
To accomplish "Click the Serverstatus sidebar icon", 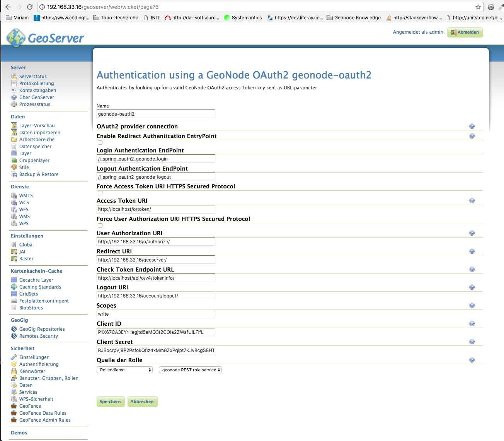I will [14, 77].
